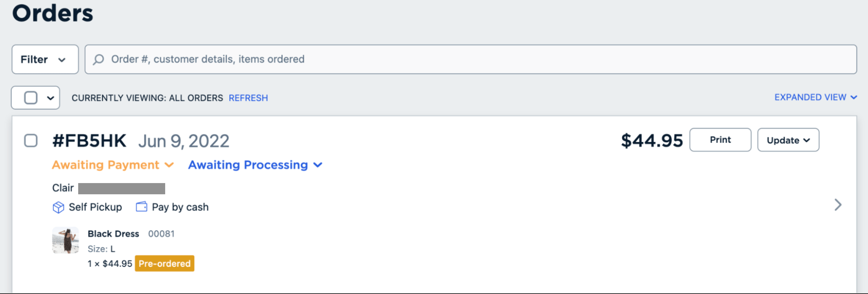Click the right arrow to open order details
868x294 pixels.
point(838,205)
